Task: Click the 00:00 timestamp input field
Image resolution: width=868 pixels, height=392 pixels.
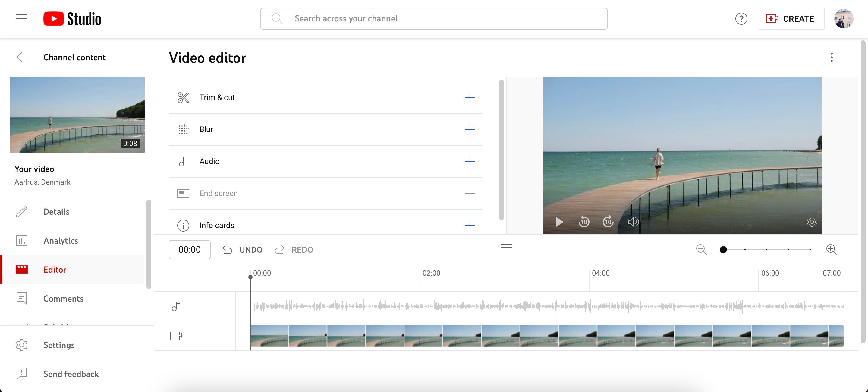Action: click(189, 250)
